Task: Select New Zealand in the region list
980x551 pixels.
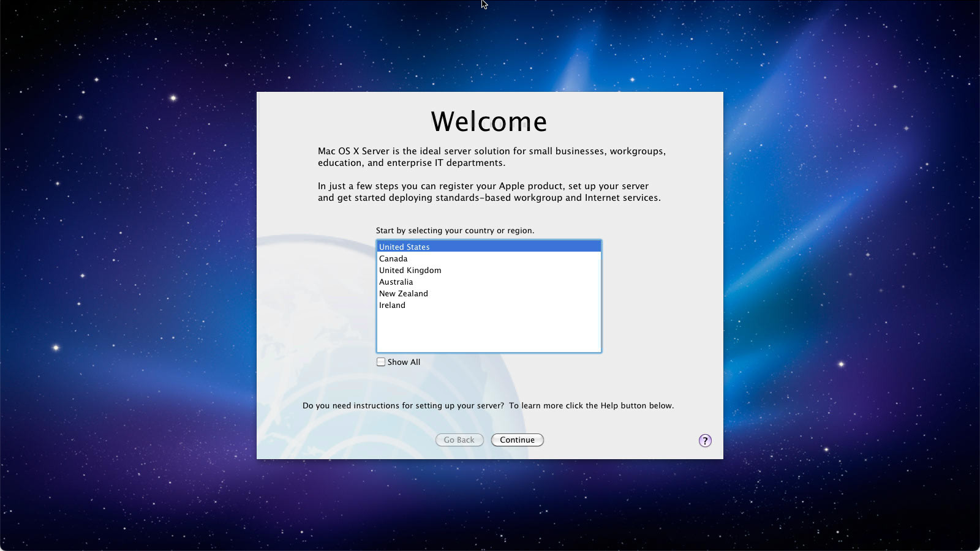Action: pyautogui.click(x=489, y=293)
